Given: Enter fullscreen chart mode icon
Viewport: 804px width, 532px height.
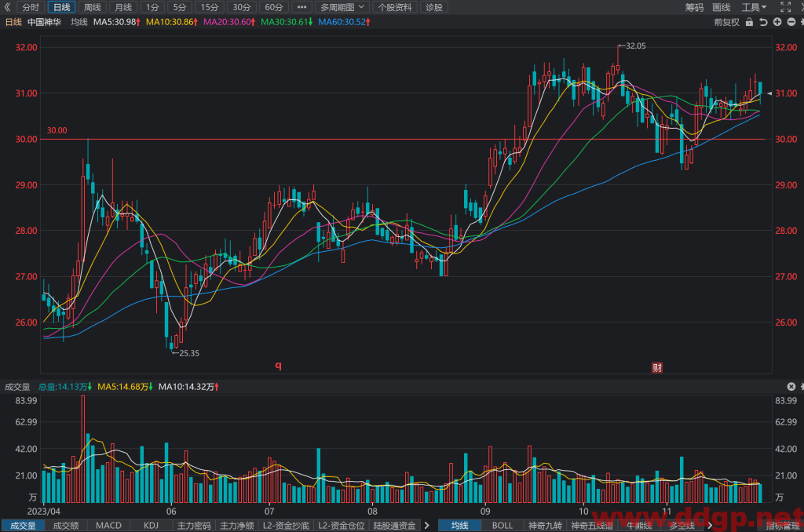Looking at the screenshot, I should point(785,7).
